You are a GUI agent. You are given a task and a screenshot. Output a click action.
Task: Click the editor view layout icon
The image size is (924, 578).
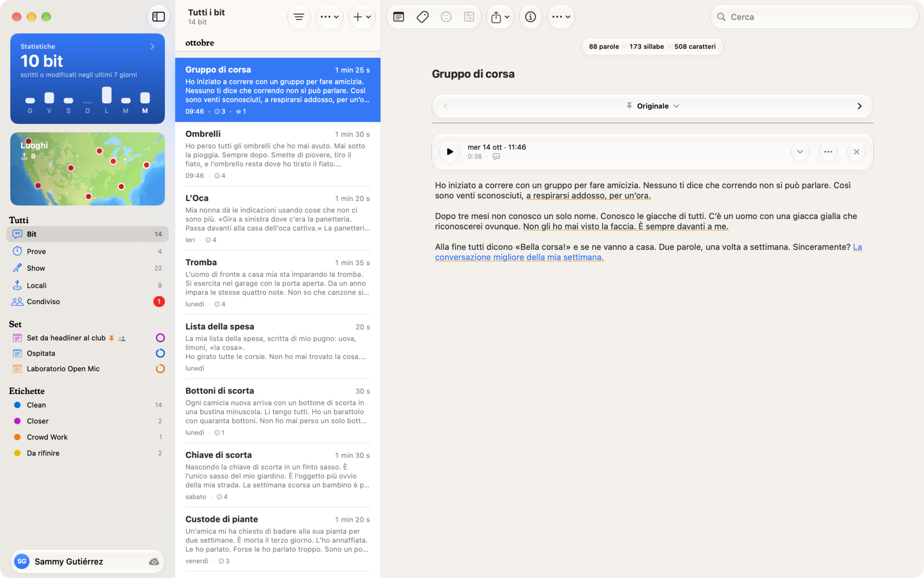coord(399,17)
